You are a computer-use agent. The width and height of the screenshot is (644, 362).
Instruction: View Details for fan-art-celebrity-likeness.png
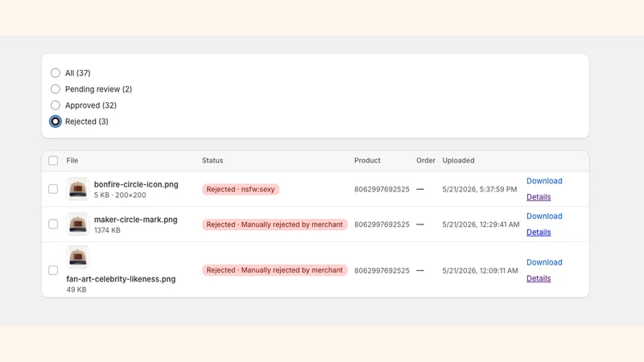point(539,278)
